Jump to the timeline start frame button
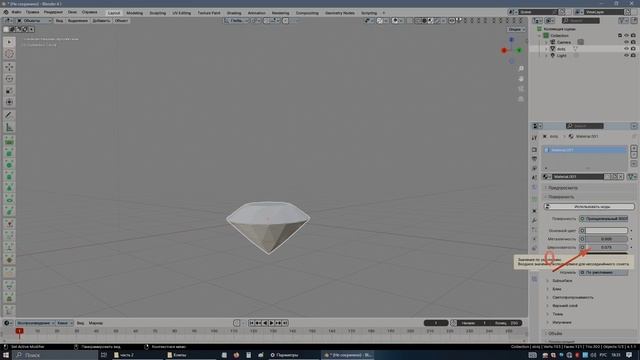Image resolution: width=640 pixels, height=360 pixels. (x=251, y=323)
